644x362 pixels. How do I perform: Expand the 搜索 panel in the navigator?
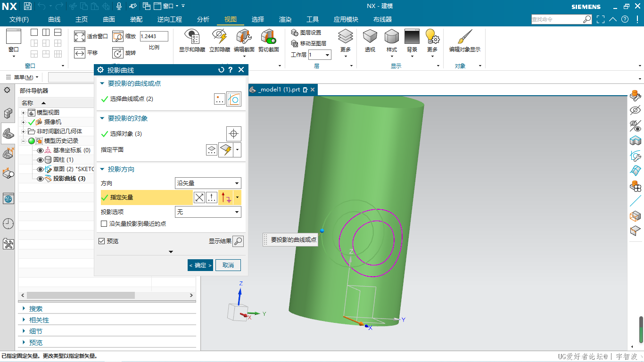pos(24,309)
